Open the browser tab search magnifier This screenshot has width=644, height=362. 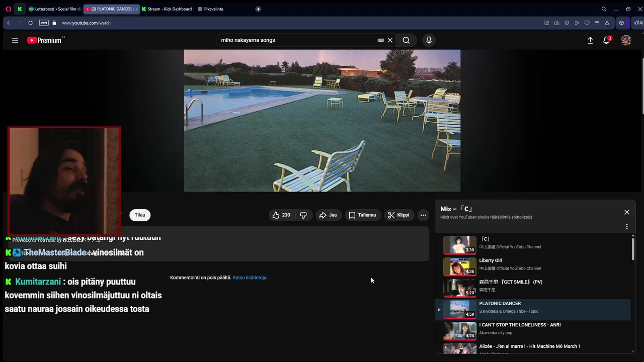(604, 9)
